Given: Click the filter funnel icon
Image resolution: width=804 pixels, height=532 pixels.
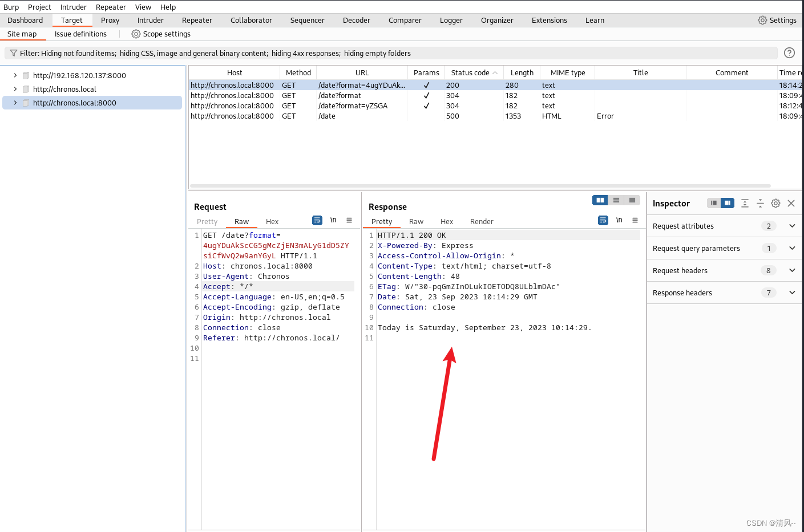Looking at the screenshot, I should coord(14,53).
